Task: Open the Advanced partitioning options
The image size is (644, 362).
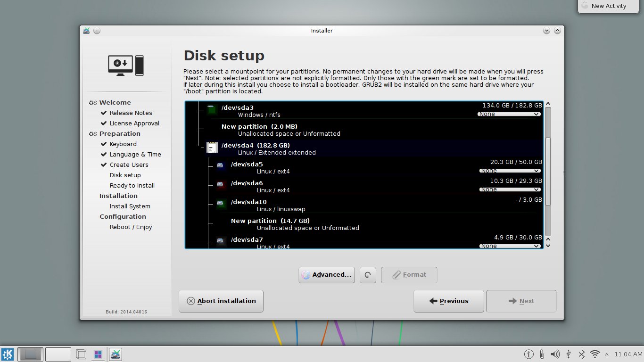Action: tap(327, 275)
